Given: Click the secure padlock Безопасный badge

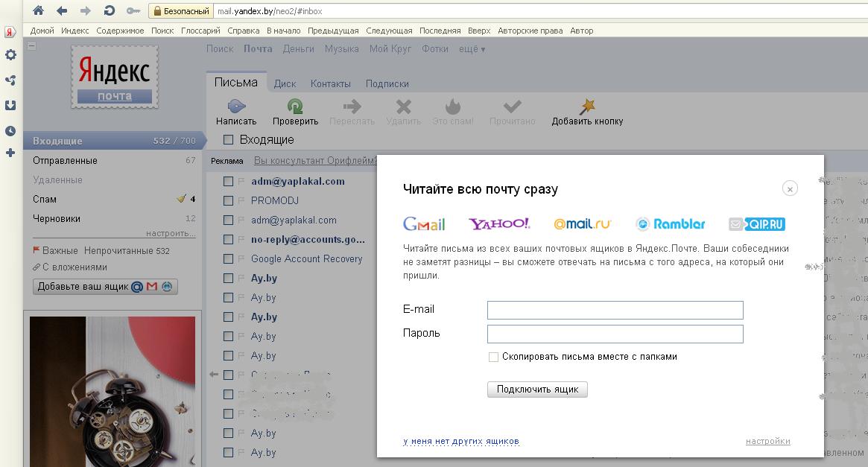Looking at the screenshot, I should 182,11.
